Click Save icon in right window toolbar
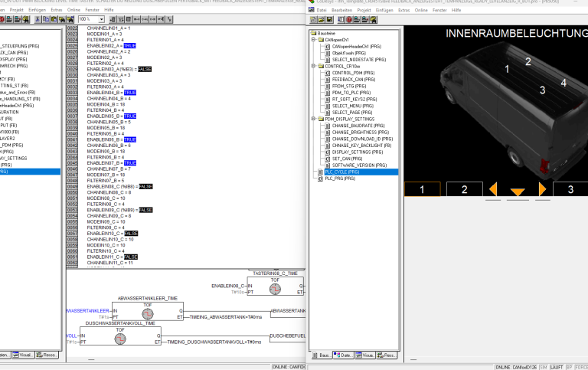The width and height of the screenshot is (588, 370). tap(329, 19)
